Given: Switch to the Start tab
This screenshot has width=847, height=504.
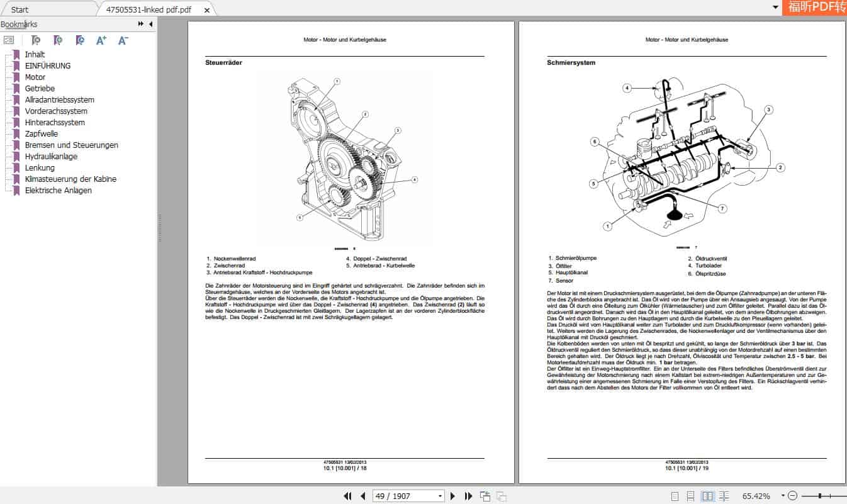Looking at the screenshot, I should click(19, 9).
